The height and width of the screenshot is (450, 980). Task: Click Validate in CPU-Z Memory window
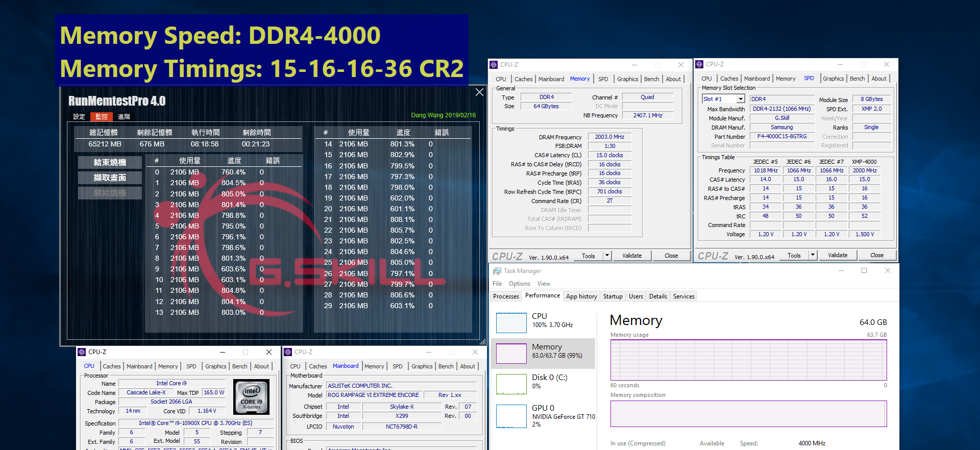coord(632,256)
